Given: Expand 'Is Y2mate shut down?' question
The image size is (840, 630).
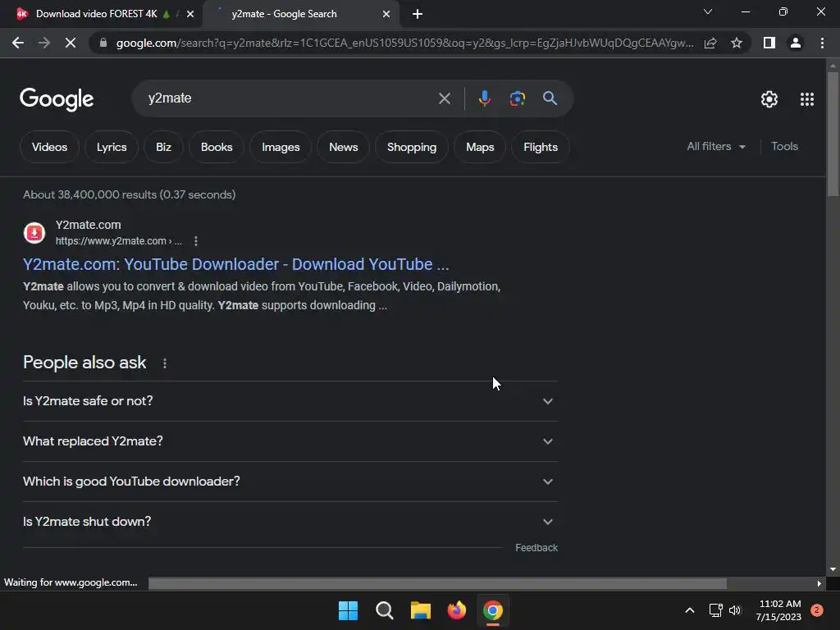Looking at the screenshot, I should (x=290, y=521).
